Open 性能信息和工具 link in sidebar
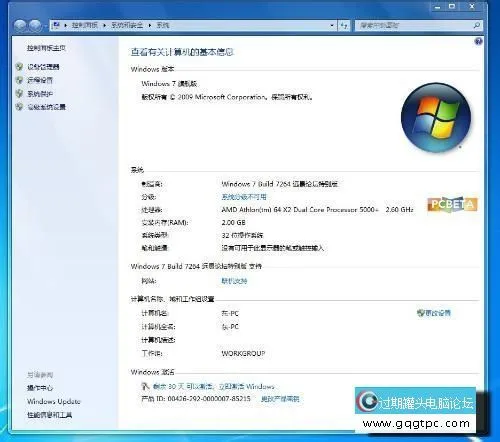The image size is (500, 442). pos(49,415)
